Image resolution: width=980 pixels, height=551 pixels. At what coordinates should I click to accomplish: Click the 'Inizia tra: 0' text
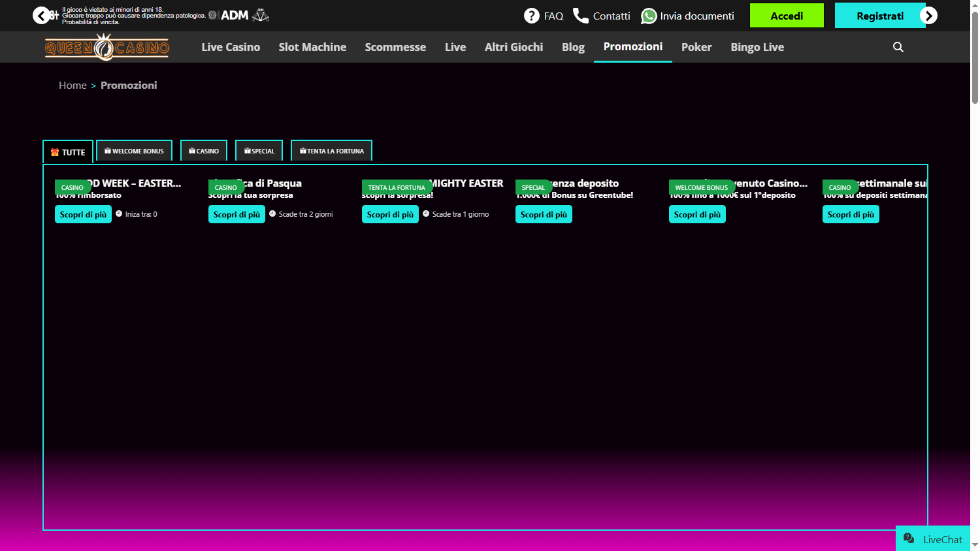tap(141, 214)
